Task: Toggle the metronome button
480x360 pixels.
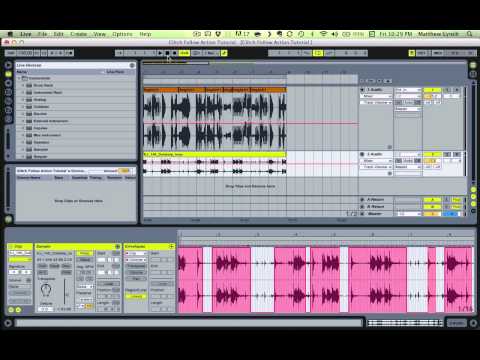Action: 68,53
